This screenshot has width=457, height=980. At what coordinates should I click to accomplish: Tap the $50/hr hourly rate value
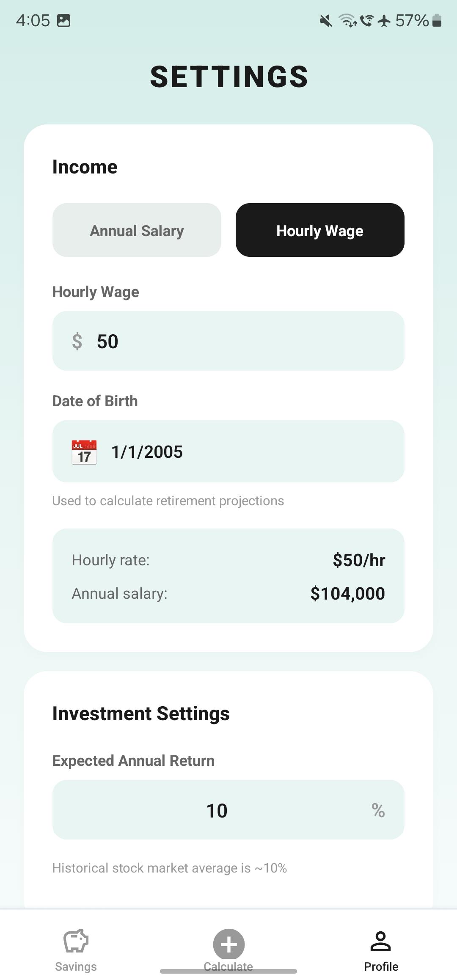tap(359, 560)
